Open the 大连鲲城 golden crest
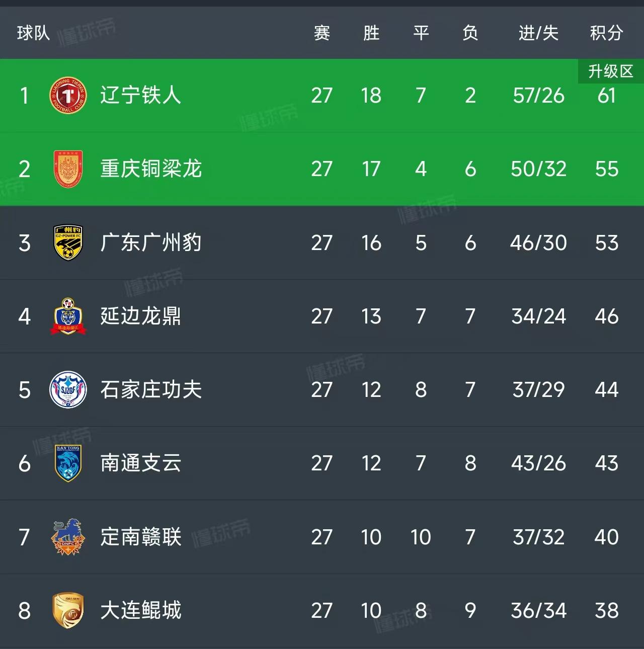Image resolution: width=644 pixels, height=649 pixels. [67, 610]
